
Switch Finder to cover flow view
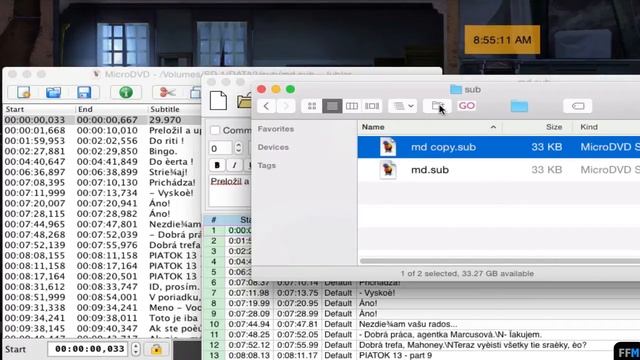(372, 106)
